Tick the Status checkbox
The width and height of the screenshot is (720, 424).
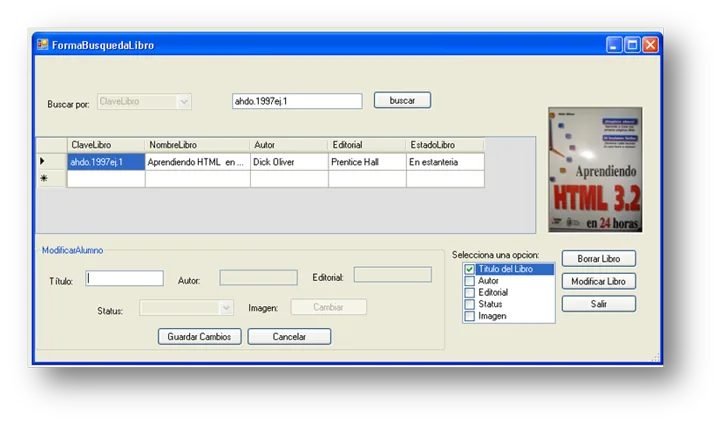pos(469,304)
